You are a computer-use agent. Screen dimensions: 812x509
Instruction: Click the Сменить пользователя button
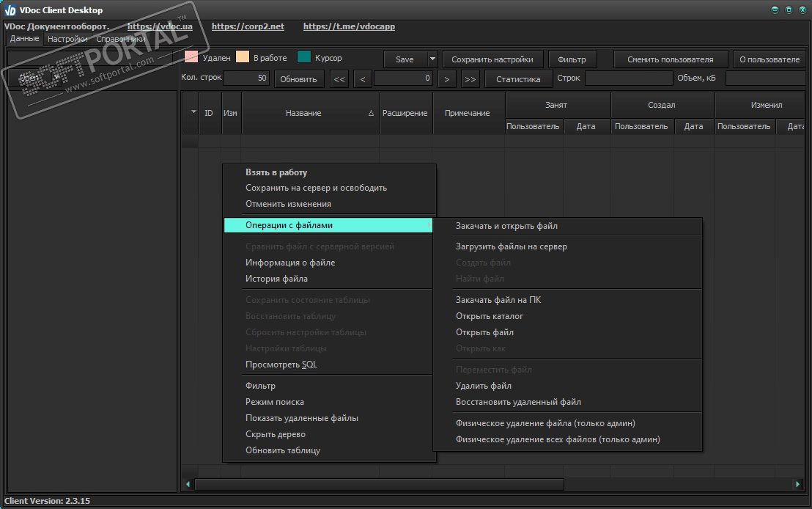[x=670, y=59]
